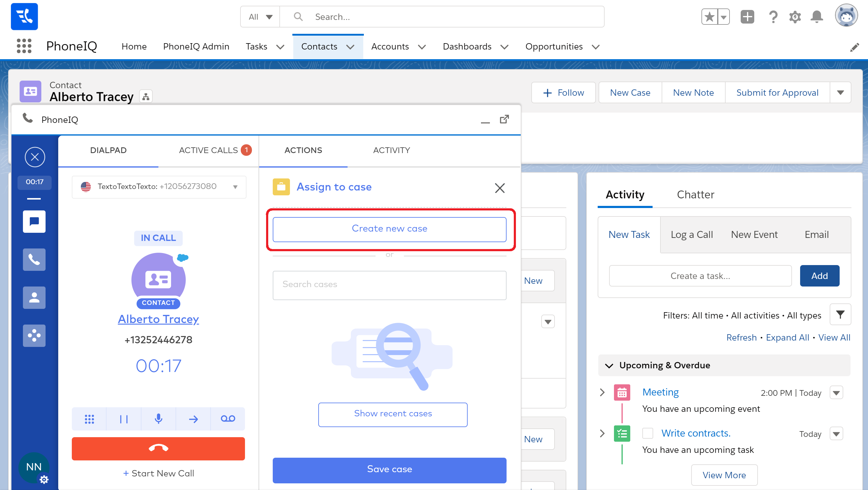Collapse the Upcoming & Overdue section

(609, 366)
